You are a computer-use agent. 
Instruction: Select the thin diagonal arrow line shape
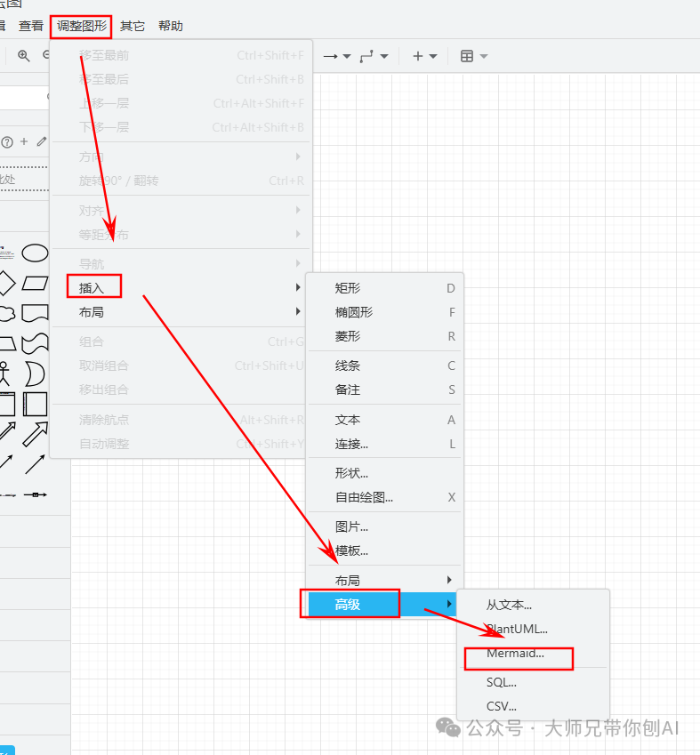click(x=35, y=464)
